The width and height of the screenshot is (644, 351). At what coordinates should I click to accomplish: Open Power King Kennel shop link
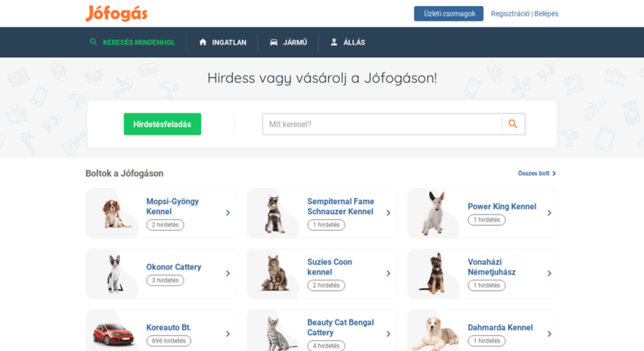[x=502, y=207]
